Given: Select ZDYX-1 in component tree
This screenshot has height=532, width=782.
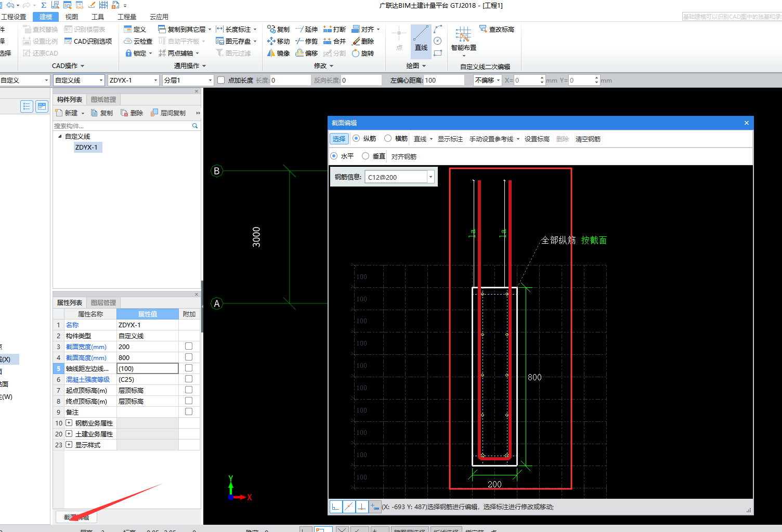Looking at the screenshot, I should click(86, 147).
